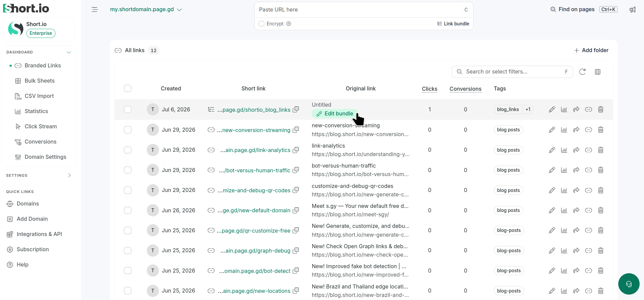Open the announcements megaphone icon
644x300 pixels.
pyautogui.click(x=632, y=9)
